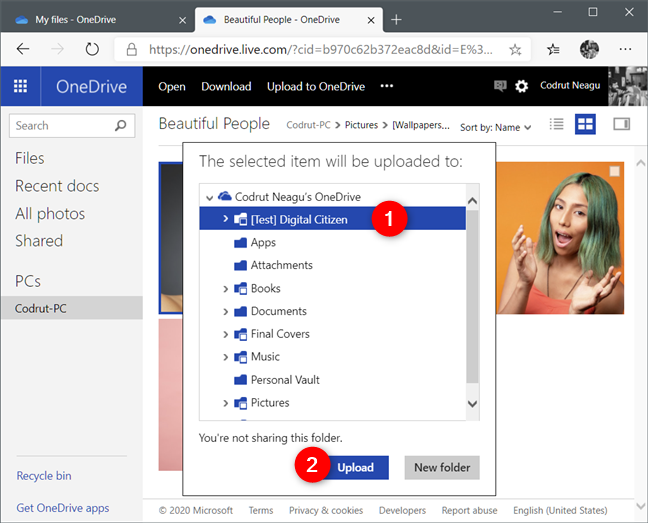
Task: Switch to Beautiful People - OneDrive tab
Action: coord(288,19)
